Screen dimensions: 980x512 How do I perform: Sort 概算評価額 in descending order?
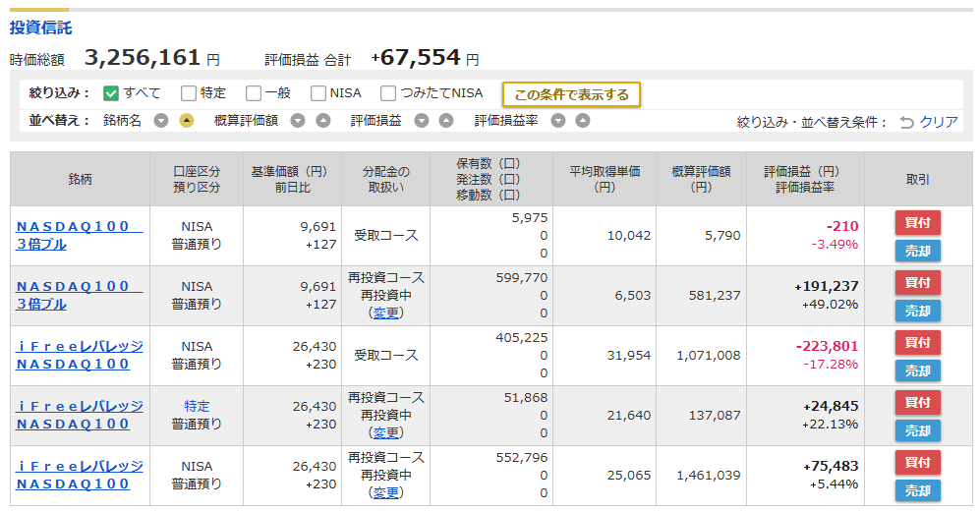298,121
